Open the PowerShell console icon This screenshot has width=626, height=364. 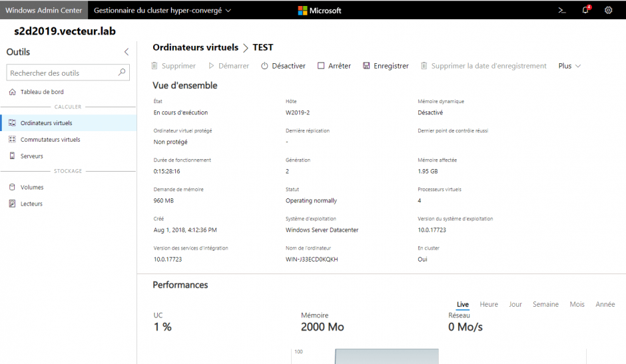[x=562, y=11]
